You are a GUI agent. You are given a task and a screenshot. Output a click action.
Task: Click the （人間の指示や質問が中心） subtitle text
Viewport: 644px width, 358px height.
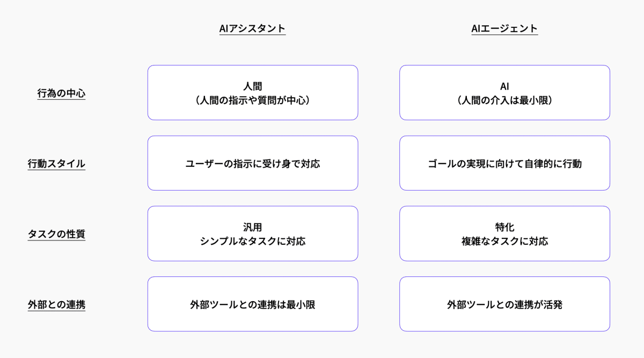(x=252, y=100)
